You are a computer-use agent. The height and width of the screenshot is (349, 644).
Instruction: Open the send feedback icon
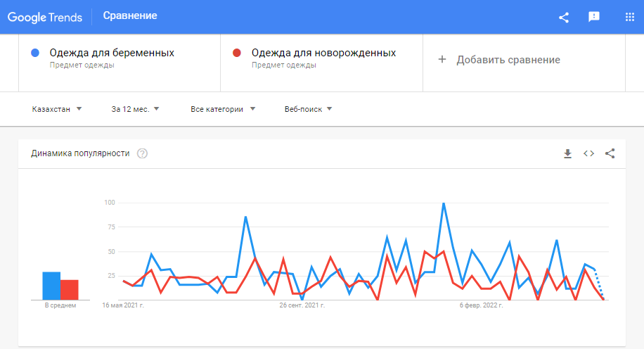click(x=594, y=17)
